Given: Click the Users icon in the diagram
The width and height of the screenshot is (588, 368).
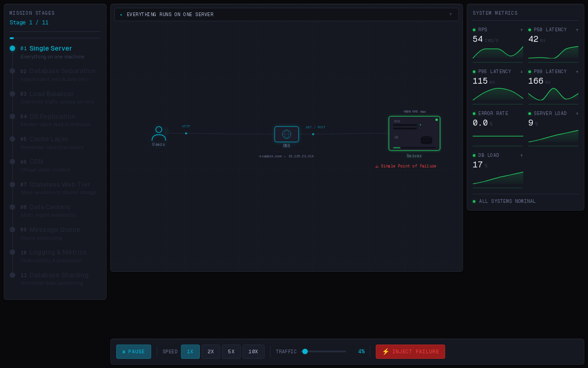Looking at the screenshot, I should pos(159,133).
